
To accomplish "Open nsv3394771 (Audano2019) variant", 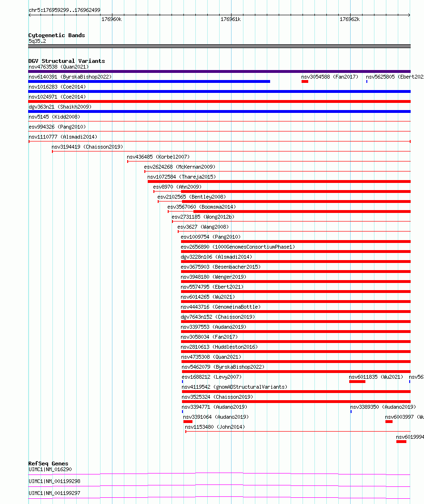I will pyautogui.click(x=214, y=407).
